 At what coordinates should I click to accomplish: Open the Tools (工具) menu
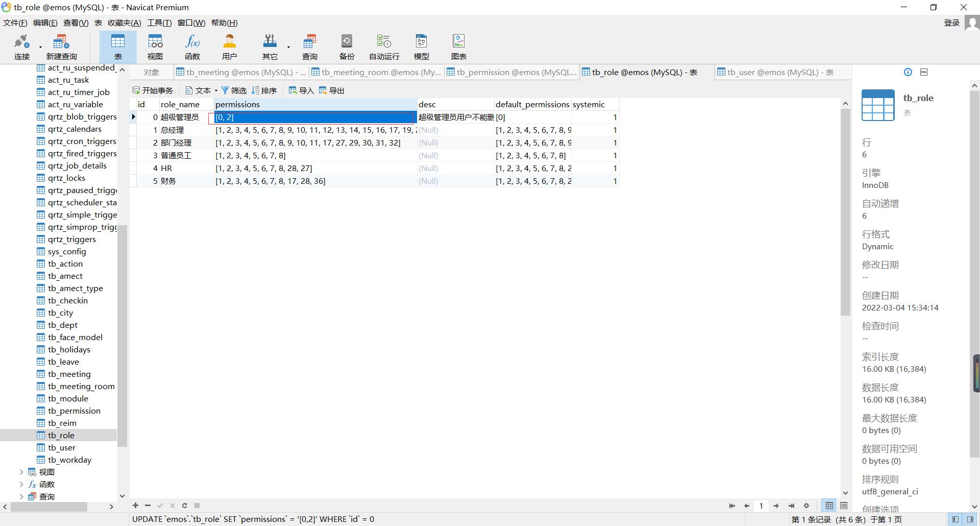pyautogui.click(x=159, y=23)
